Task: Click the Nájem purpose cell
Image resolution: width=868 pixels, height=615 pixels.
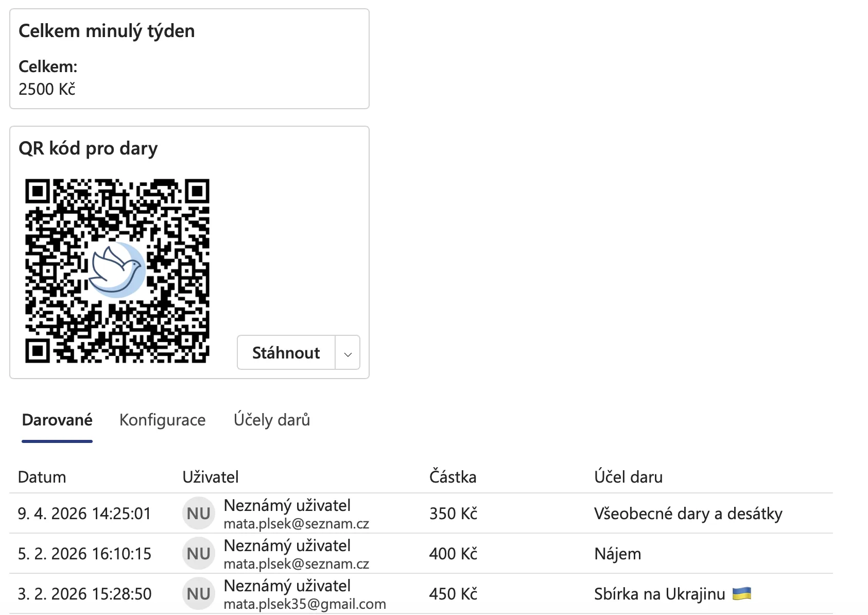Action: (618, 554)
